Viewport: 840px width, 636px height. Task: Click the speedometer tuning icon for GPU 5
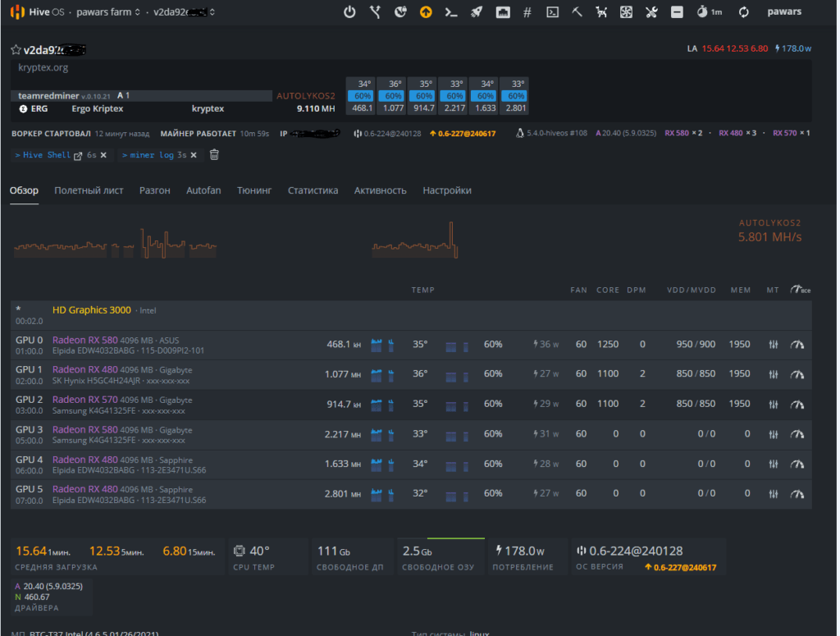pyautogui.click(x=797, y=494)
